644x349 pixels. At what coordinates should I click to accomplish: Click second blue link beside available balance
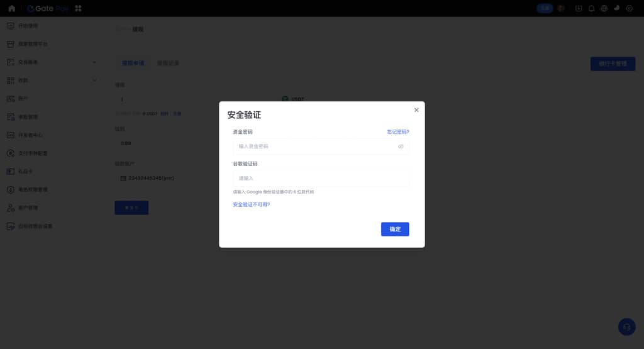[x=177, y=114]
